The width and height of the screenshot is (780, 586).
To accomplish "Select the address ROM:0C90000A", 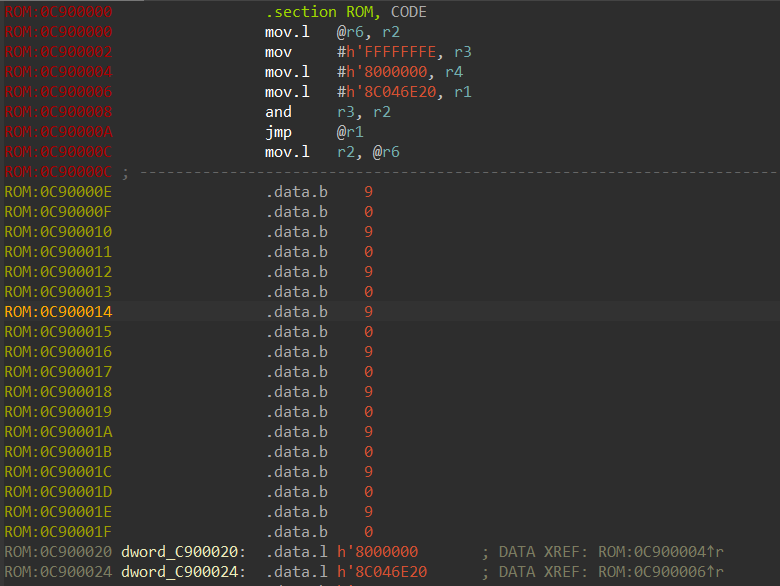I will (x=58, y=132).
